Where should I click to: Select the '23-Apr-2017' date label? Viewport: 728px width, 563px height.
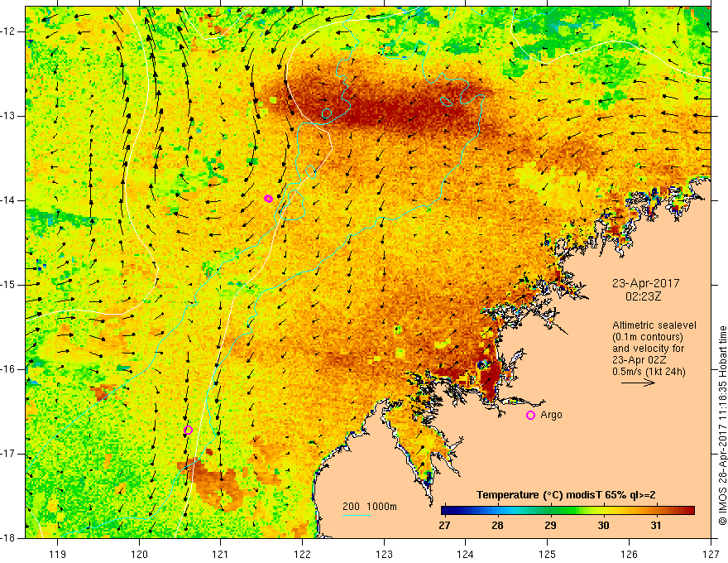645,283
